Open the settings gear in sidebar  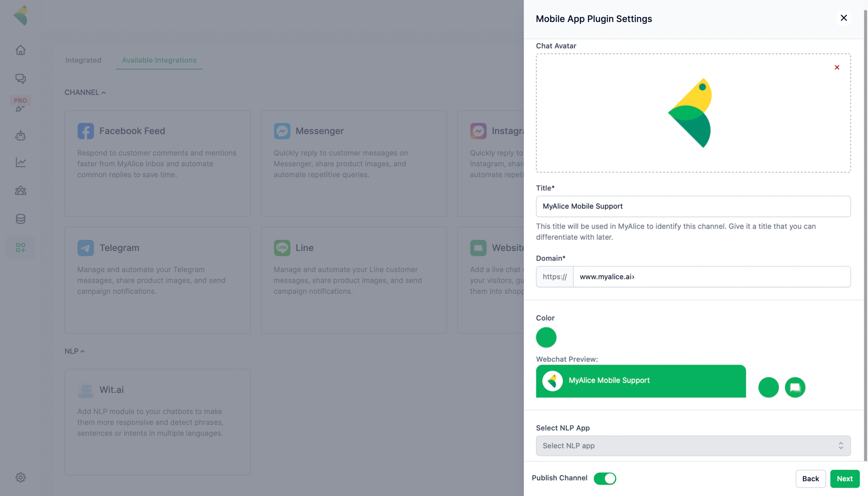[20, 478]
